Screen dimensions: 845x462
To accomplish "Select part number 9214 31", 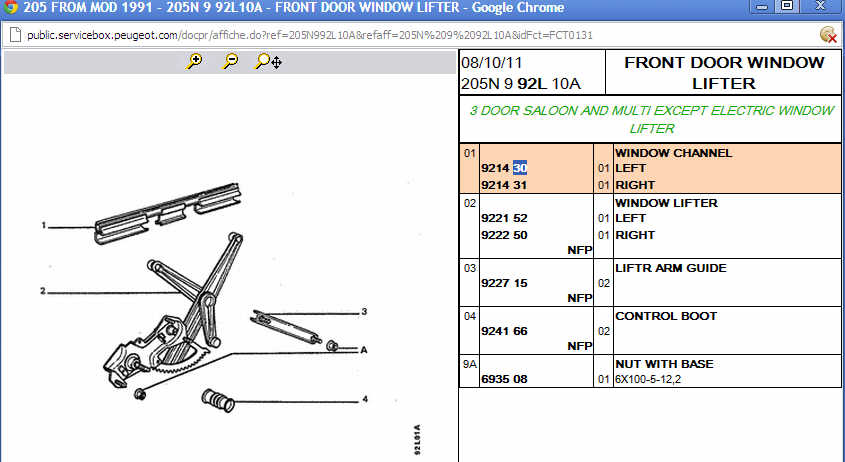I will [x=504, y=185].
